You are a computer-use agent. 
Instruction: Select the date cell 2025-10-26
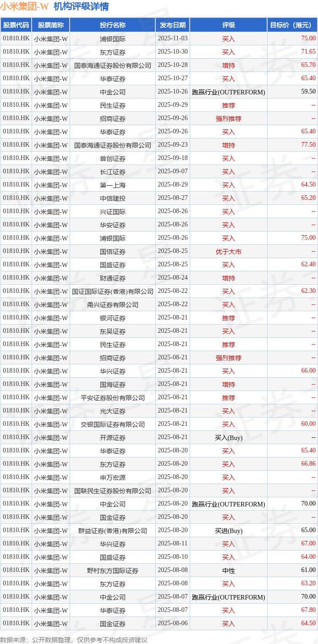(x=173, y=92)
